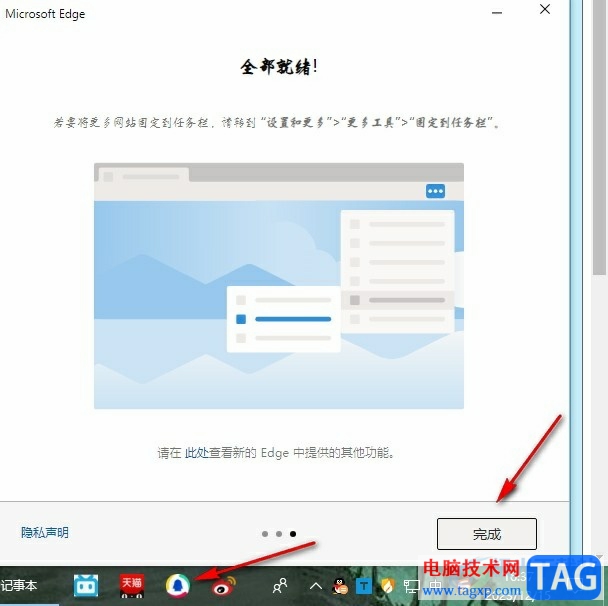Open the security shield tray icon
Screen dimensions: 608x606
coord(387,586)
